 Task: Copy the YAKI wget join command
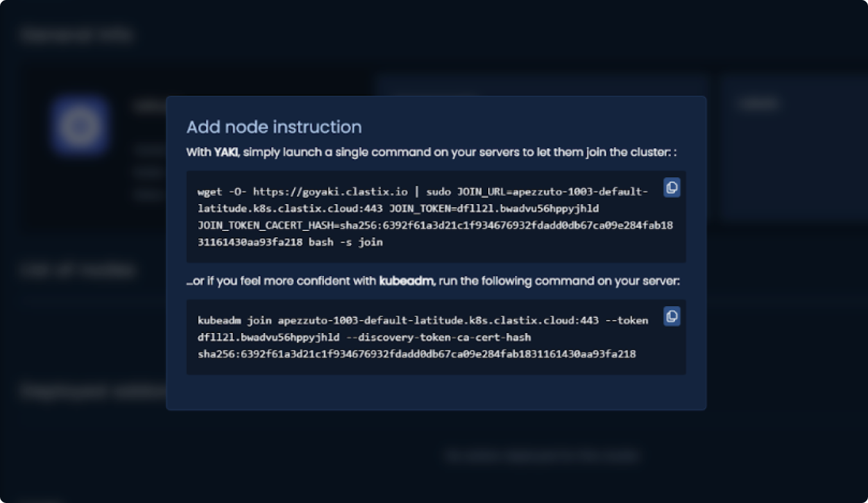672,187
